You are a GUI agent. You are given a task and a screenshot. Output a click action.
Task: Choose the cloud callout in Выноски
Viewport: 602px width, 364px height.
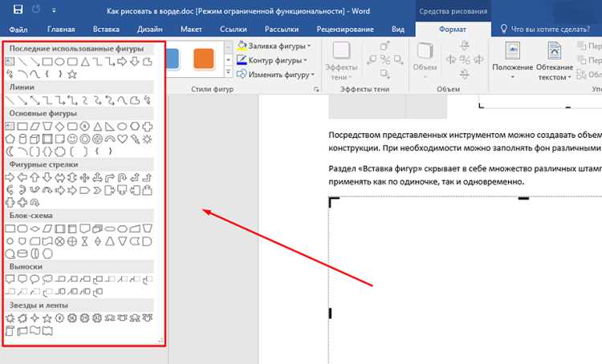tap(47, 279)
